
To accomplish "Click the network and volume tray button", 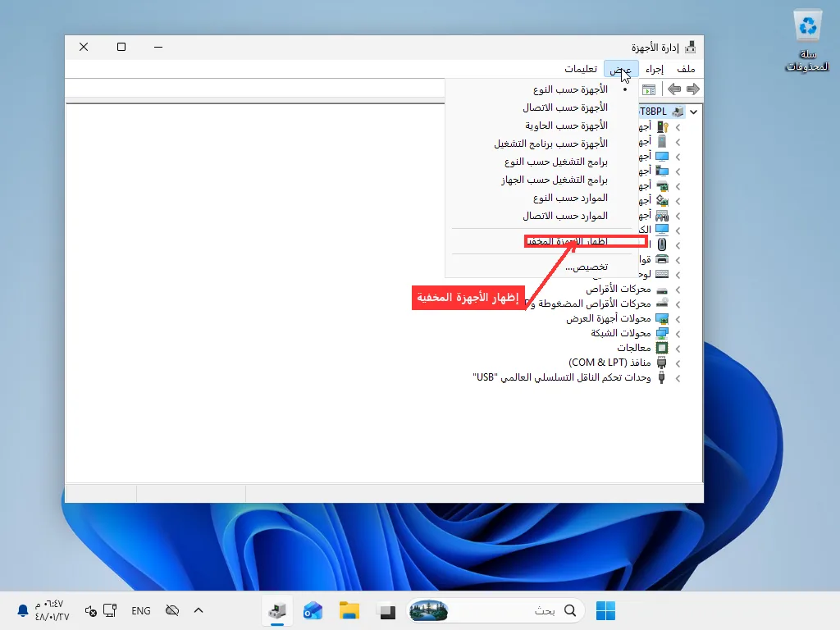I will pyautogui.click(x=101, y=610).
